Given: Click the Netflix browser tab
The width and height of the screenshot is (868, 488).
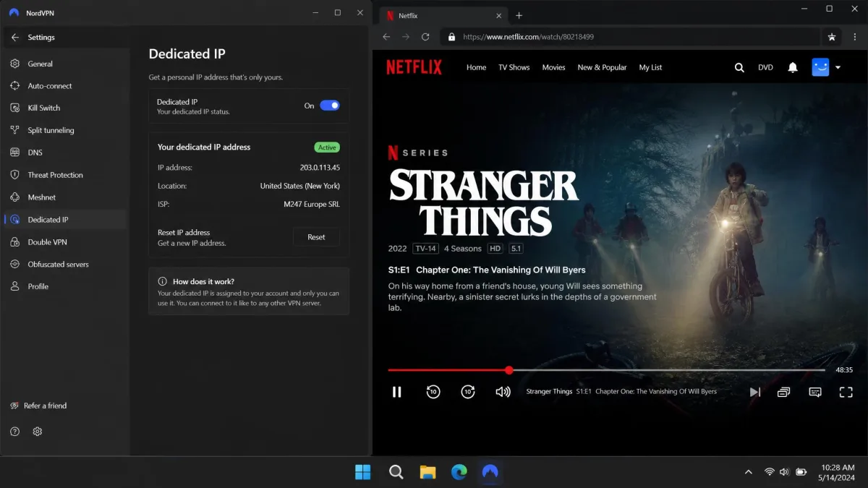Looking at the screenshot, I should point(443,15).
